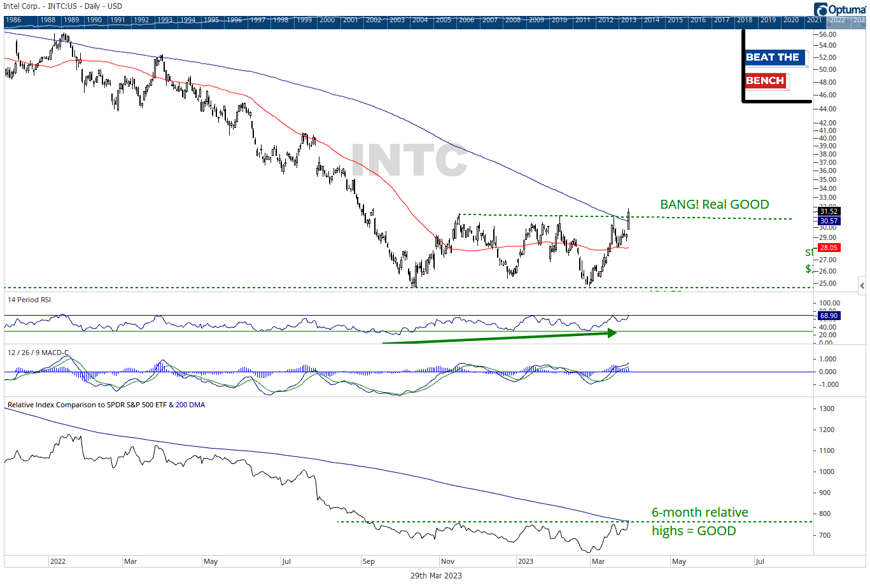Viewport: 870px width, 588px height.
Task: Click the 25.00 price axis label
Action: (828, 283)
